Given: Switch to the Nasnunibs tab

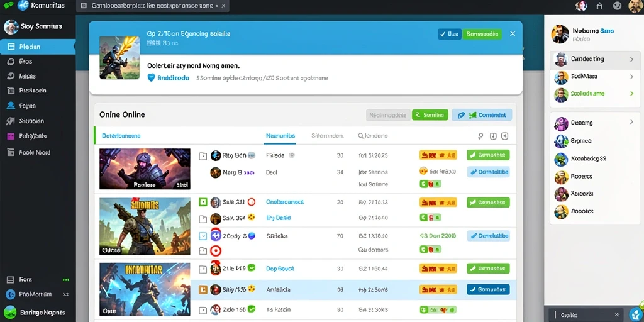Looking at the screenshot, I should click(x=280, y=136).
